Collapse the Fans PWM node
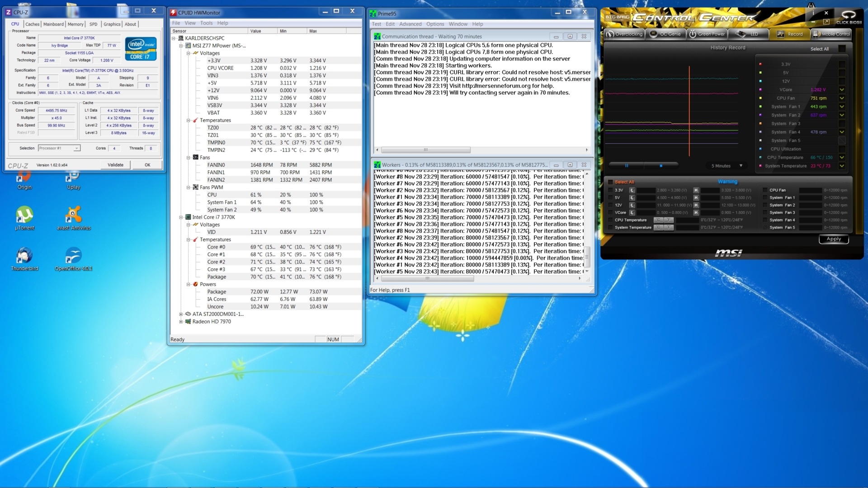Screen dimensions: 868x488 189,188
